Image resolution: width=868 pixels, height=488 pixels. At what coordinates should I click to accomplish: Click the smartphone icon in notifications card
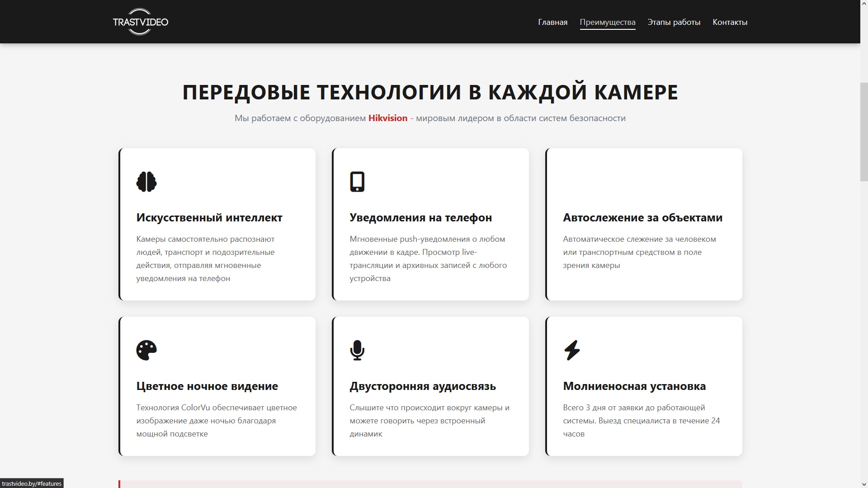357,182
